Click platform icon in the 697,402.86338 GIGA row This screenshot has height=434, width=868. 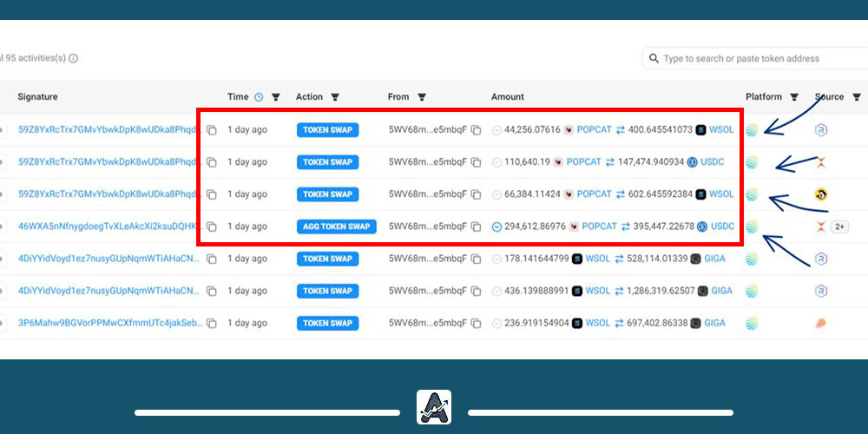point(752,323)
